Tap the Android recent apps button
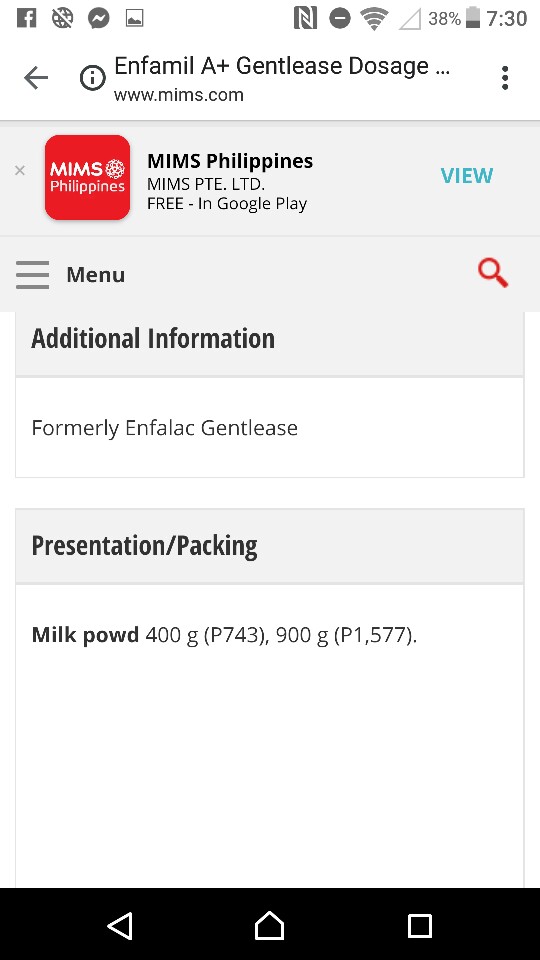The width and height of the screenshot is (540, 960). tap(419, 926)
